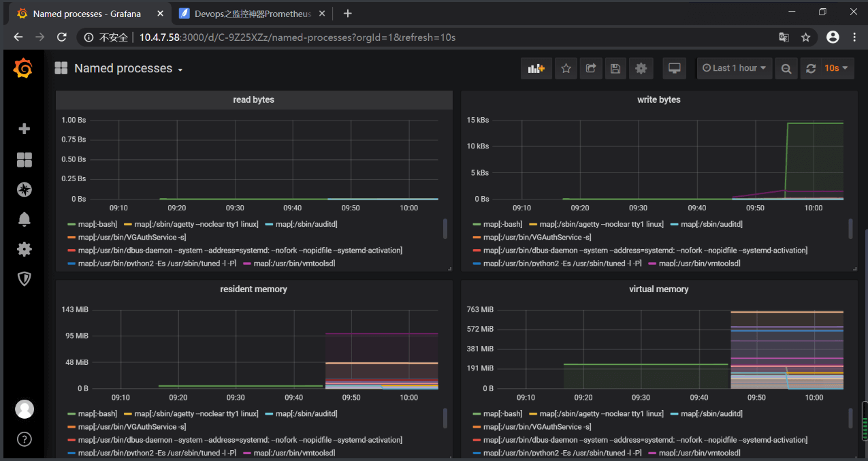Viewport: 868px width, 461px height.
Task: Click the Grafana logo home icon
Action: click(x=23, y=69)
